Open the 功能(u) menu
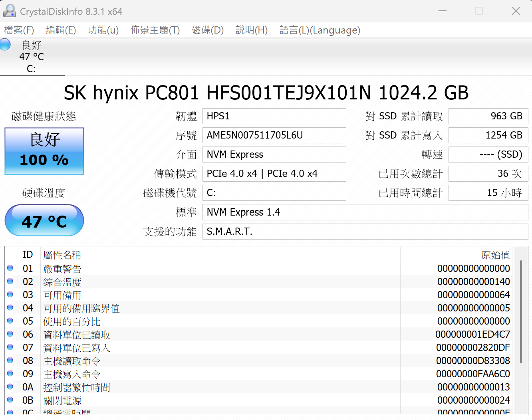 pos(103,30)
